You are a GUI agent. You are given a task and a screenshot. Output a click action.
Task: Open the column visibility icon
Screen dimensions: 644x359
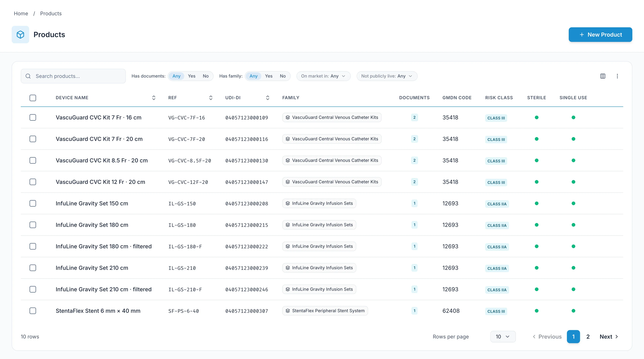pyautogui.click(x=602, y=76)
